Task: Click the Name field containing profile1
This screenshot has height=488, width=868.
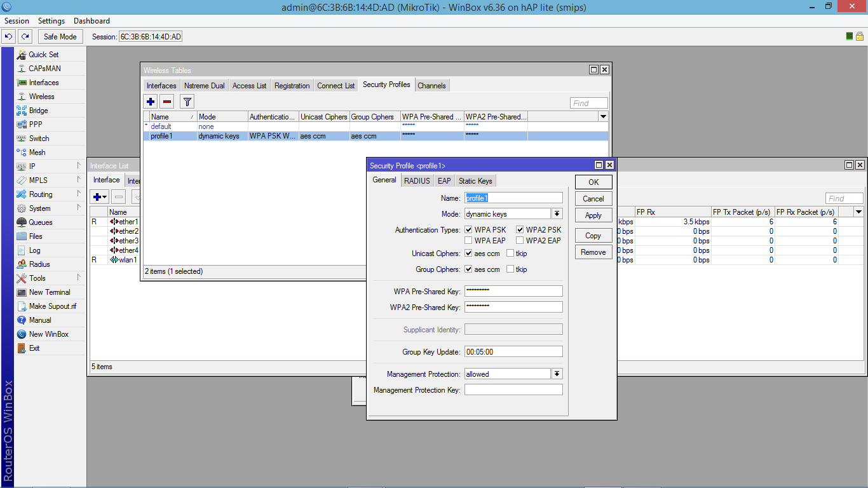Action: pos(513,198)
